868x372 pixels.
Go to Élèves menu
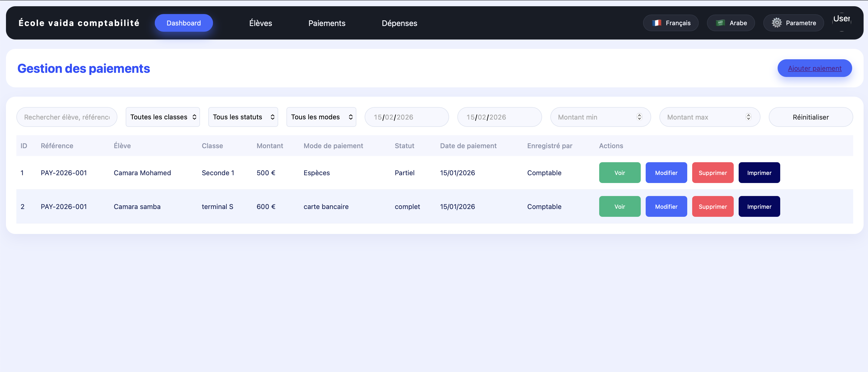pos(261,23)
